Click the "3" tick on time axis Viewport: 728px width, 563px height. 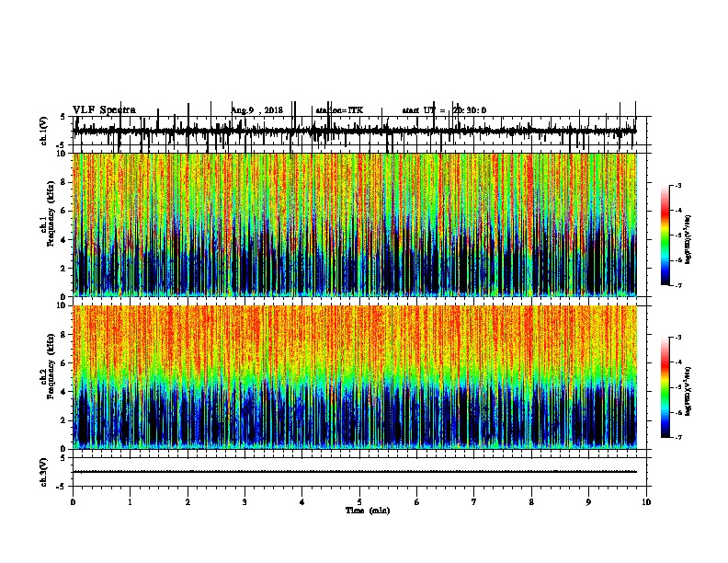[x=245, y=502]
